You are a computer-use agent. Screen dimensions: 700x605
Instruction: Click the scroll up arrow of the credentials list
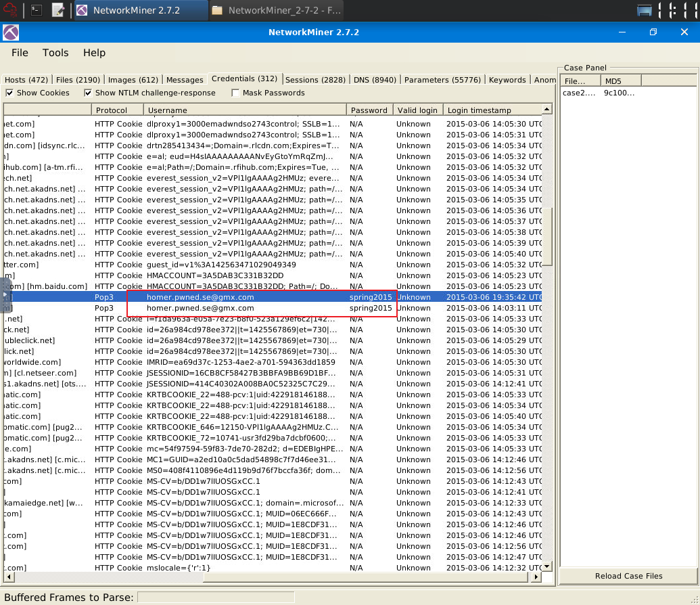point(547,109)
